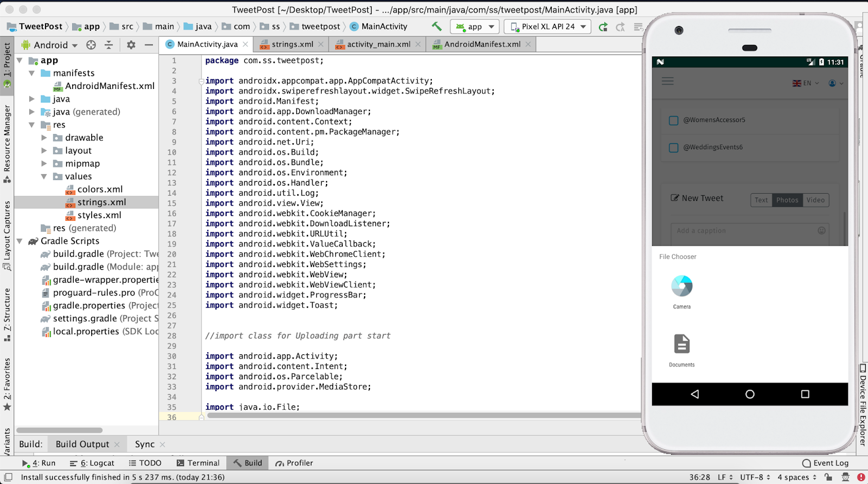Tap the Camera icon in File Chooser
The width and height of the screenshot is (868, 484).
[x=682, y=286]
